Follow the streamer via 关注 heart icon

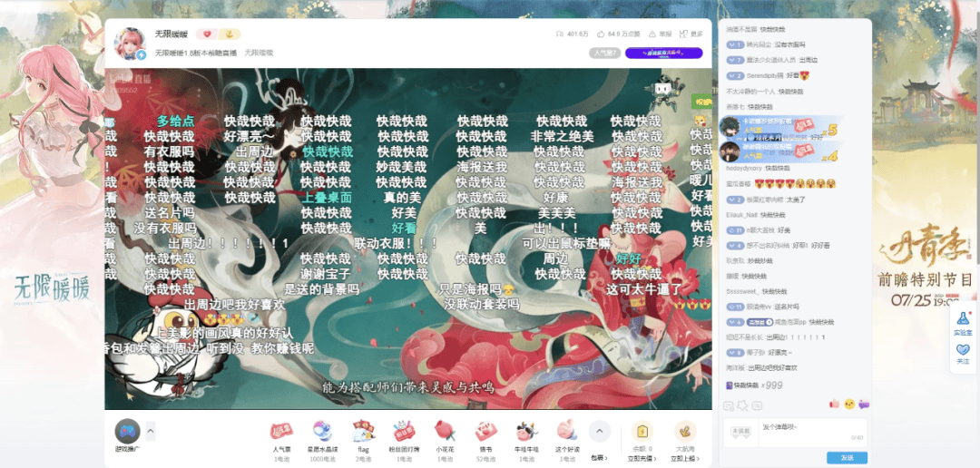tap(963, 354)
